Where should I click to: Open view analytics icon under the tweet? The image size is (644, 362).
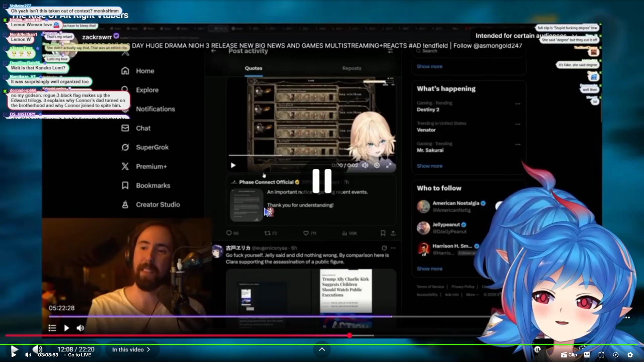[x=344, y=233]
